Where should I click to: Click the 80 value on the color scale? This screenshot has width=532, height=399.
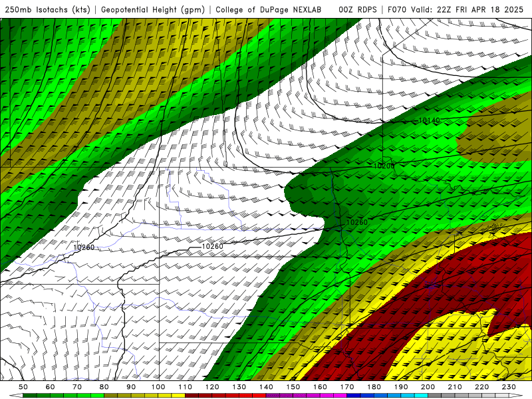[x=104, y=387]
